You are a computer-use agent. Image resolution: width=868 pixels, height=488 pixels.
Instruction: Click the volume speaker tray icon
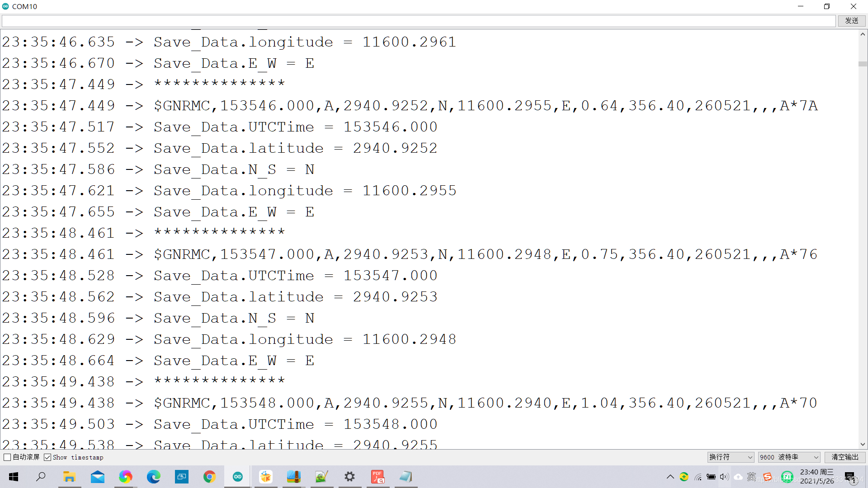click(724, 477)
